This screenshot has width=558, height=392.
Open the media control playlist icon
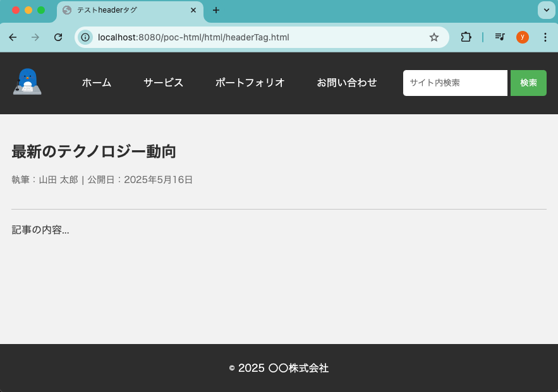500,37
